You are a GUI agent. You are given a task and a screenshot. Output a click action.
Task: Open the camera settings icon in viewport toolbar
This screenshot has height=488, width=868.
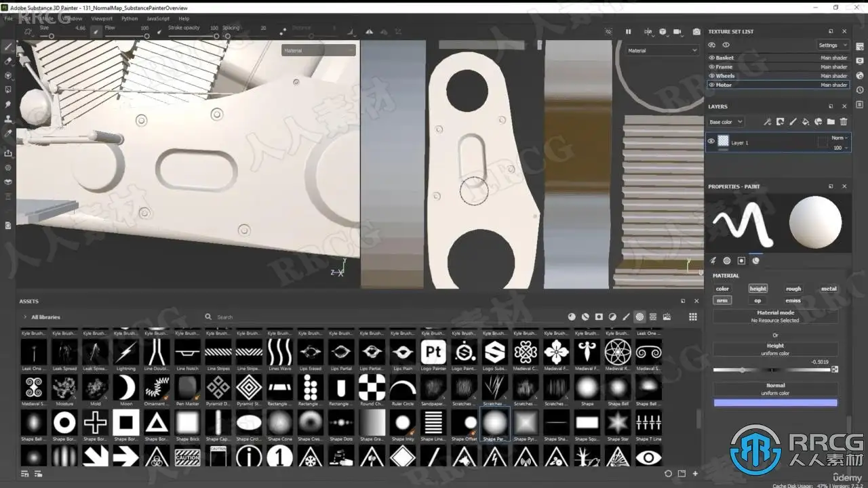[x=677, y=32]
